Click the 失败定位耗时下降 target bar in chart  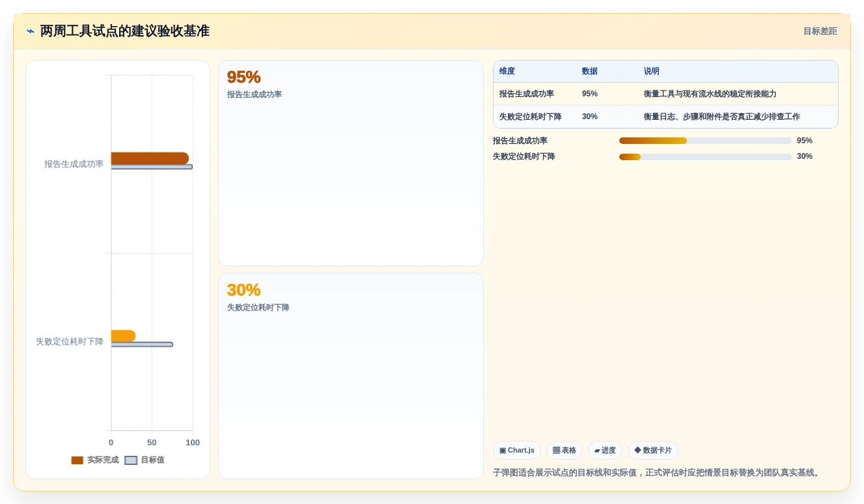pyautogui.click(x=142, y=344)
